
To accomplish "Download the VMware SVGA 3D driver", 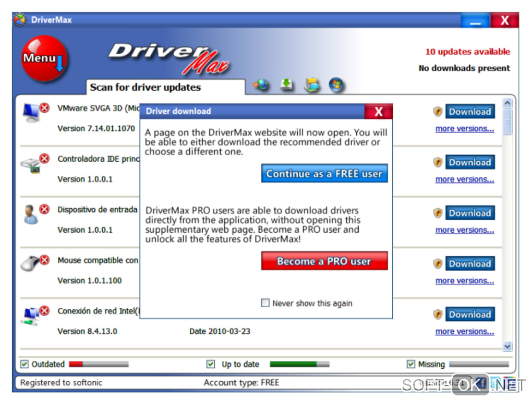I will [x=470, y=111].
